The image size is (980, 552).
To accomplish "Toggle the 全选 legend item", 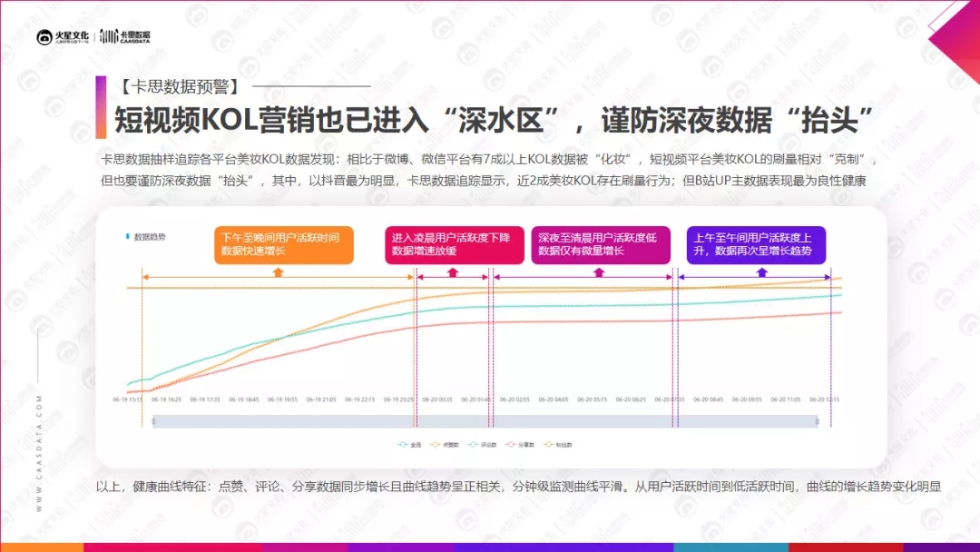I will (410, 445).
